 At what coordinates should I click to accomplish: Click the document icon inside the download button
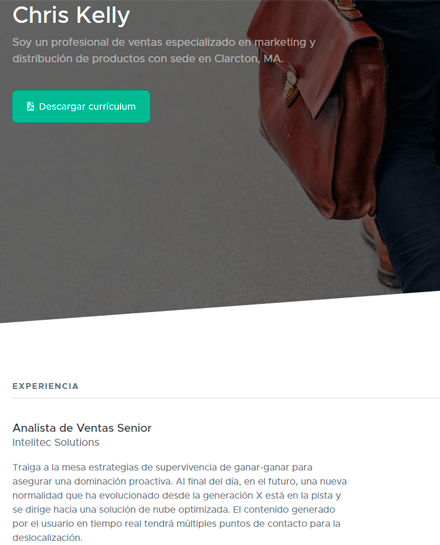point(30,106)
